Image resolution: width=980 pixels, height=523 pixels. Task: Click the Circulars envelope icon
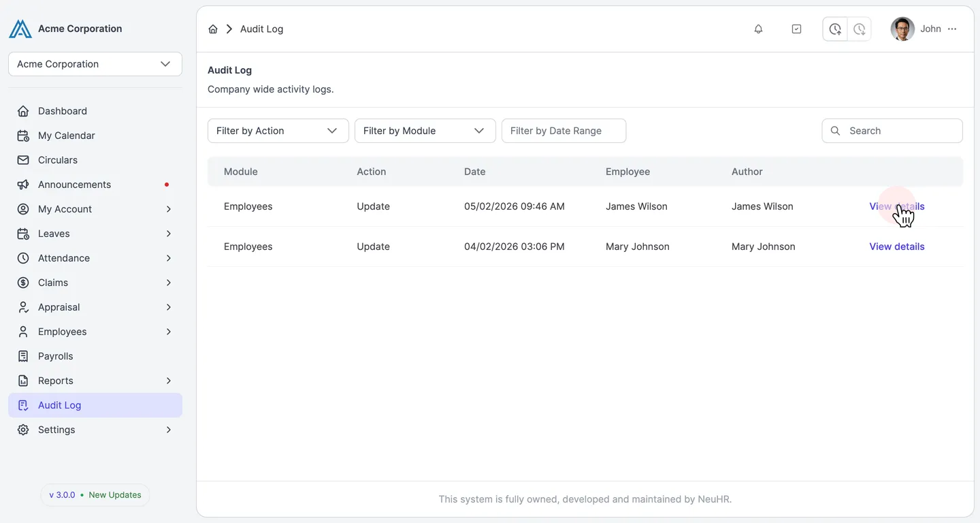pyautogui.click(x=23, y=160)
